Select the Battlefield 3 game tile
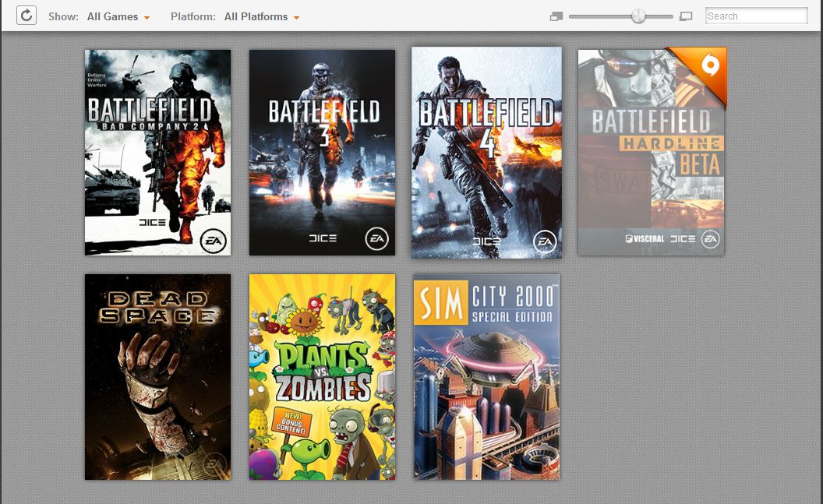This screenshot has width=823, height=504. 322,153
